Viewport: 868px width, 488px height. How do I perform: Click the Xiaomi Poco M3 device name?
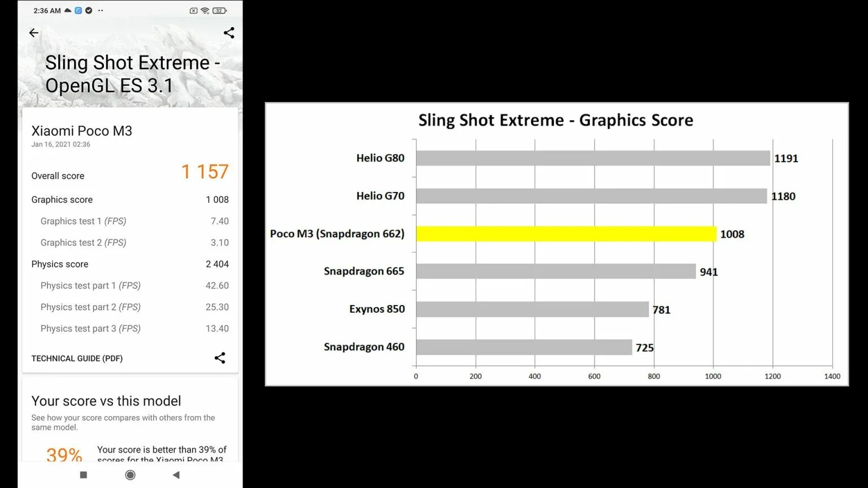[x=82, y=131]
